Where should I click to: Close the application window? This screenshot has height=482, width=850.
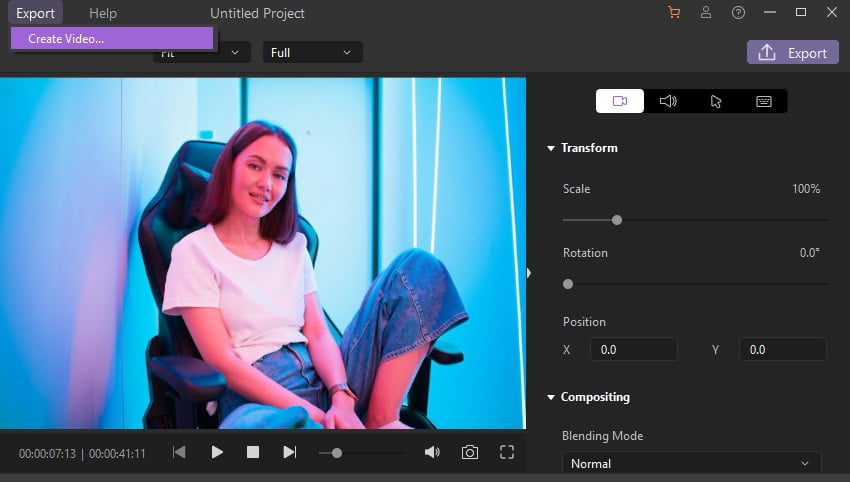[x=832, y=12]
